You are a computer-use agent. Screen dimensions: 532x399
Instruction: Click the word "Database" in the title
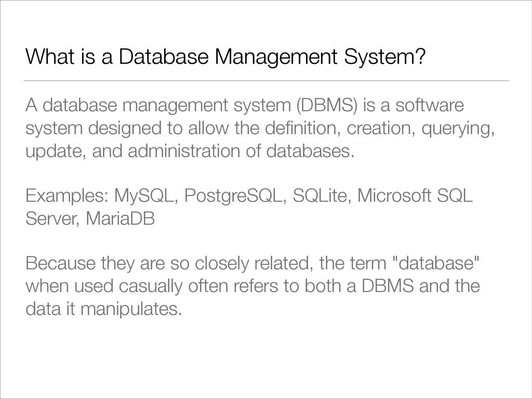[163, 56]
